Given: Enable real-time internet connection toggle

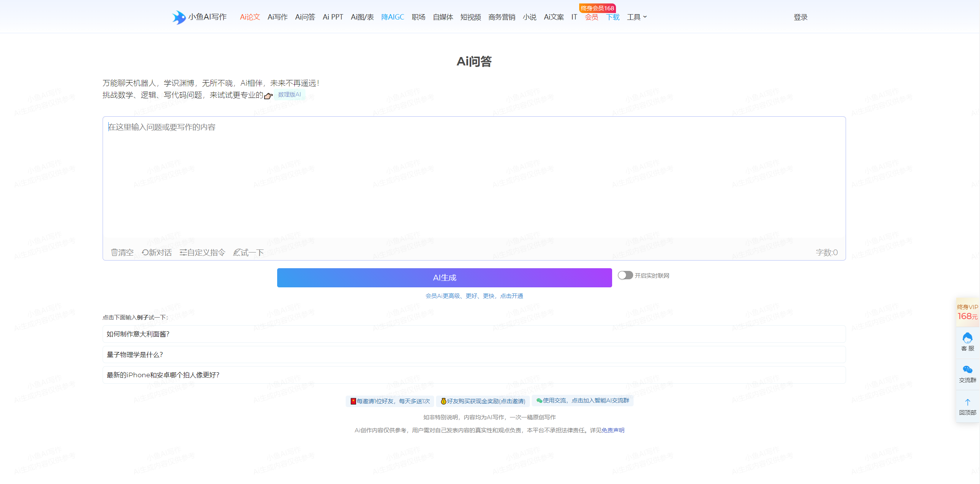Looking at the screenshot, I should pyautogui.click(x=626, y=277).
